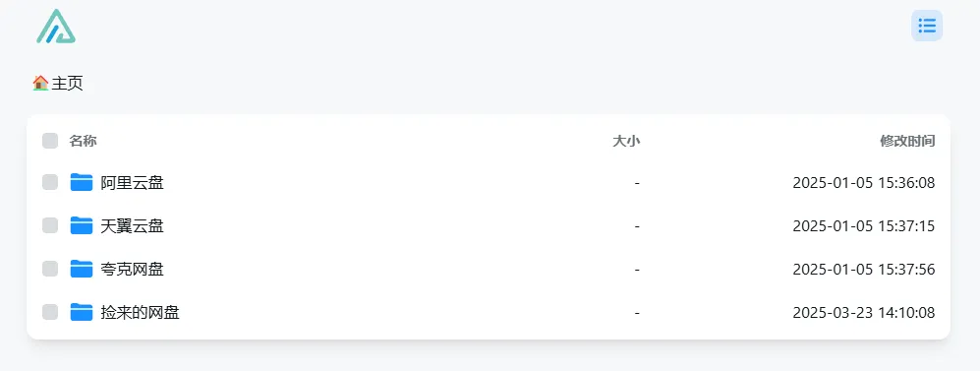Screen dimensions: 980x371
Task: Select the 夸克网盘 row checkbox
Action: click(x=50, y=269)
